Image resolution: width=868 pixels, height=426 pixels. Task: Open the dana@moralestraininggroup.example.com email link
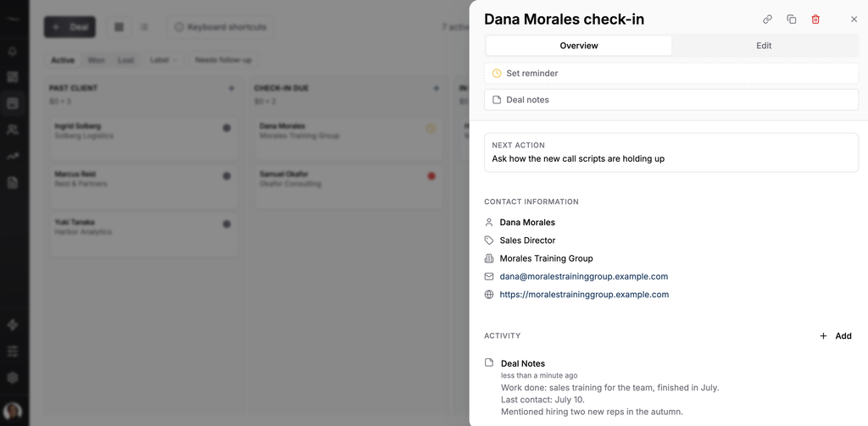(583, 277)
